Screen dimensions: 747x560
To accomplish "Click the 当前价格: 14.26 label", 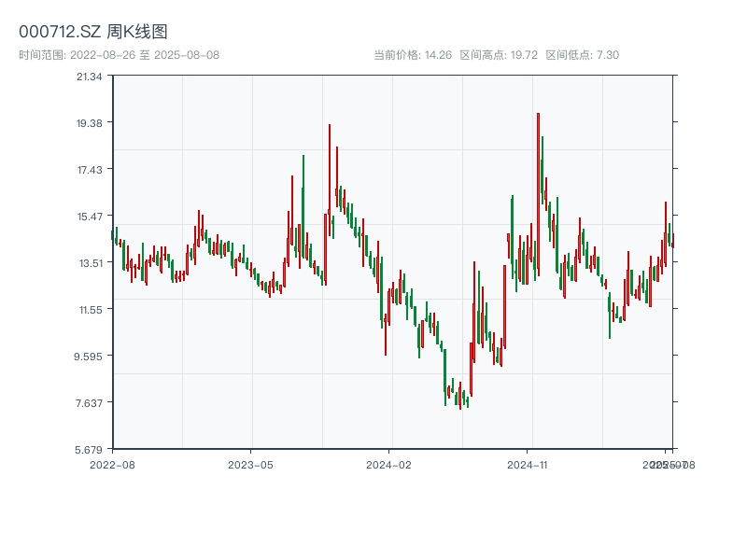I will [x=413, y=55].
